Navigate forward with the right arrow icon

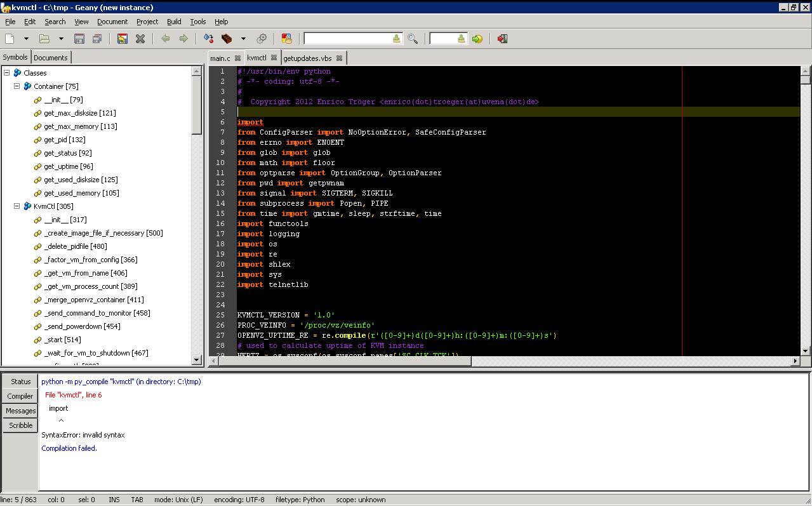(183, 39)
